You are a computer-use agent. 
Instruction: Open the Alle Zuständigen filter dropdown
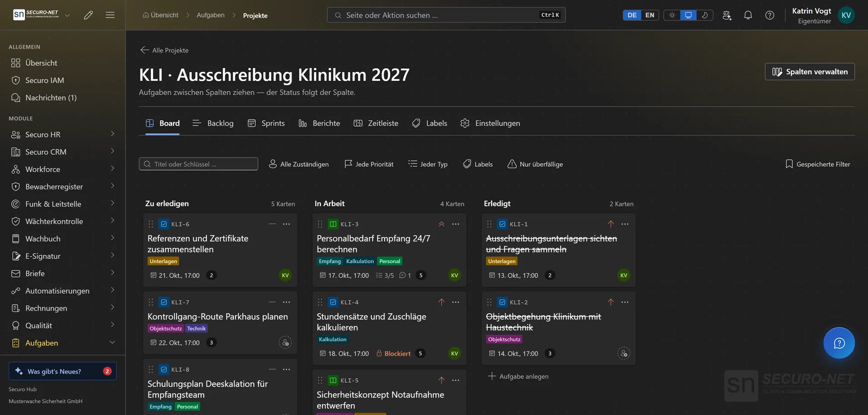tap(299, 164)
